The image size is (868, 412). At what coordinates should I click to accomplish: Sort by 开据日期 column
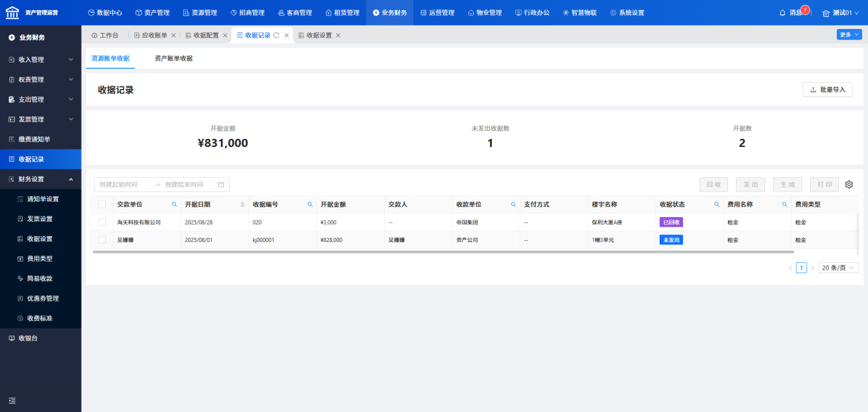(242, 204)
